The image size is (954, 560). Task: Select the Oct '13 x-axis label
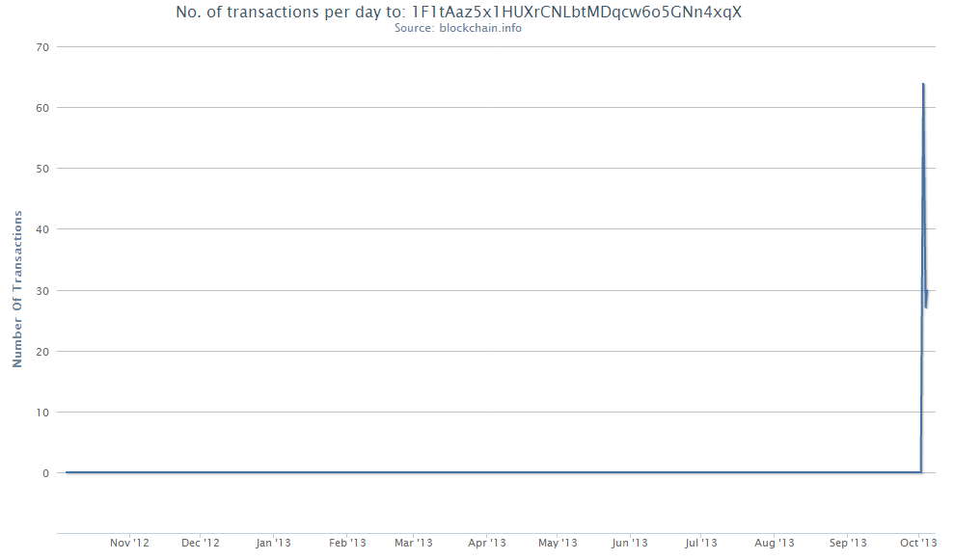pyautogui.click(x=918, y=543)
